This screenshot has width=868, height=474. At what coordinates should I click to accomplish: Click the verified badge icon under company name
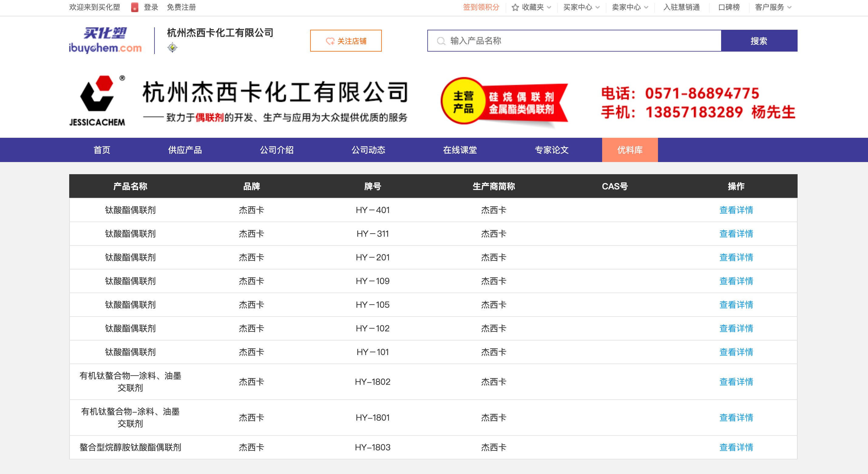tap(172, 48)
